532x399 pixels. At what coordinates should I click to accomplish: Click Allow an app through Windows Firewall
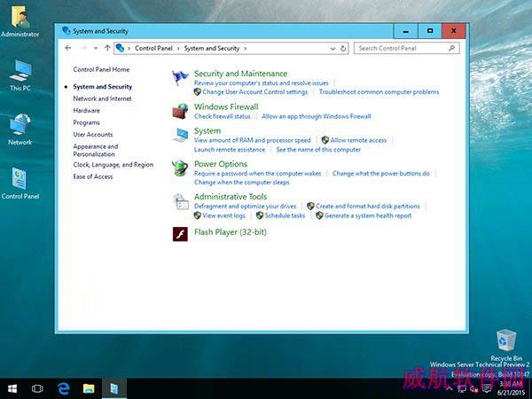tap(317, 116)
